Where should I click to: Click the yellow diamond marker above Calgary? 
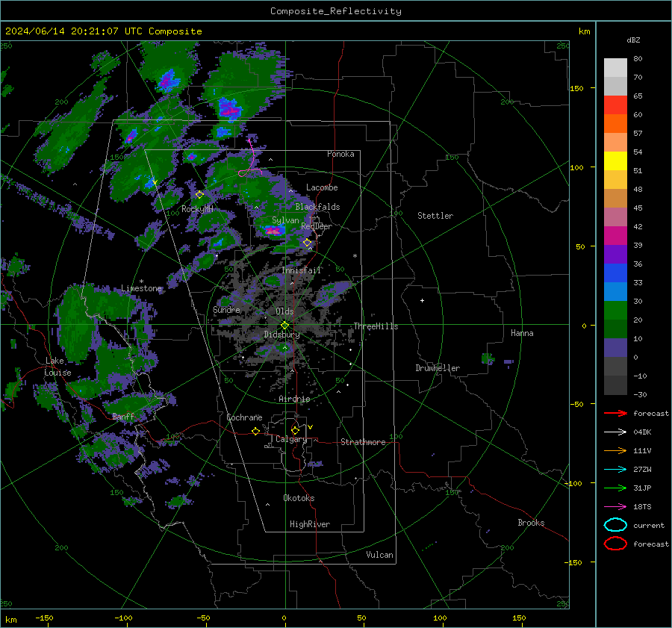point(295,430)
